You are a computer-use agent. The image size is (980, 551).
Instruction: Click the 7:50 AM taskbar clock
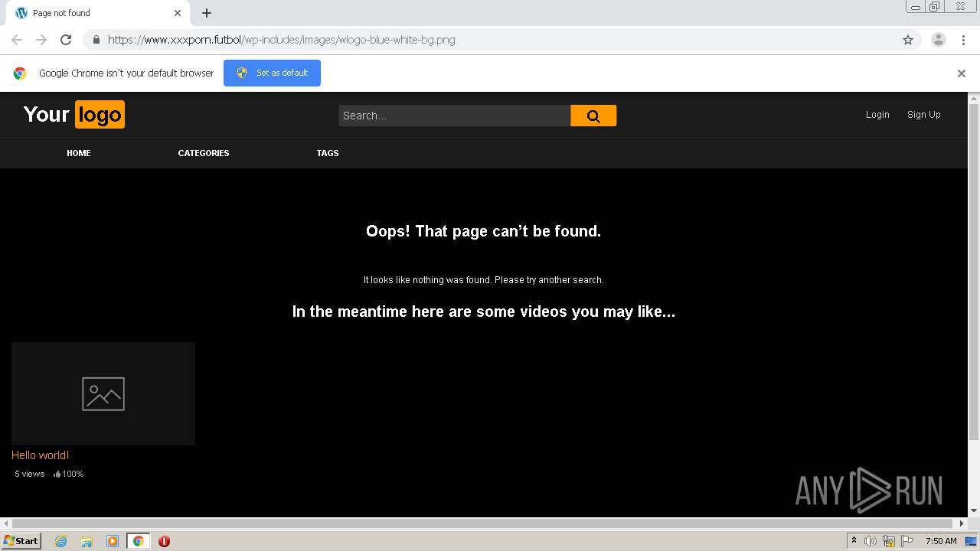click(x=941, y=541)
